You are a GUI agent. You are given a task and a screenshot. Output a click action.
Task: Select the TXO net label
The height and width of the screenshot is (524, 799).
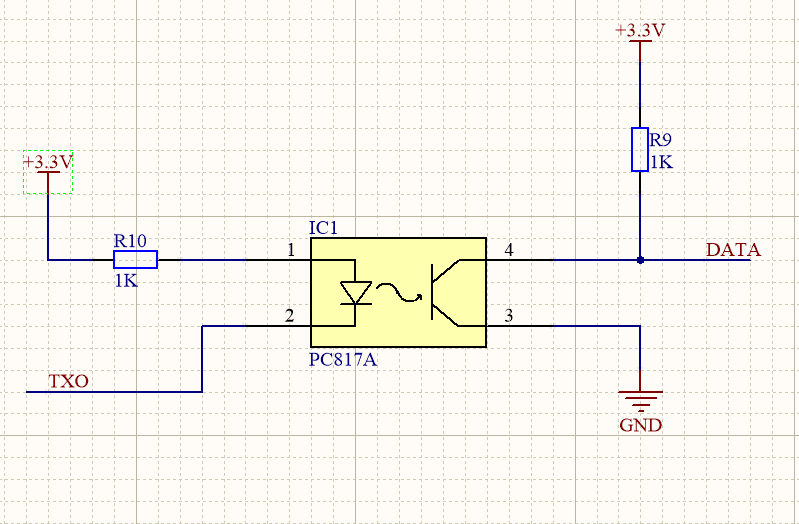(69, 381)
